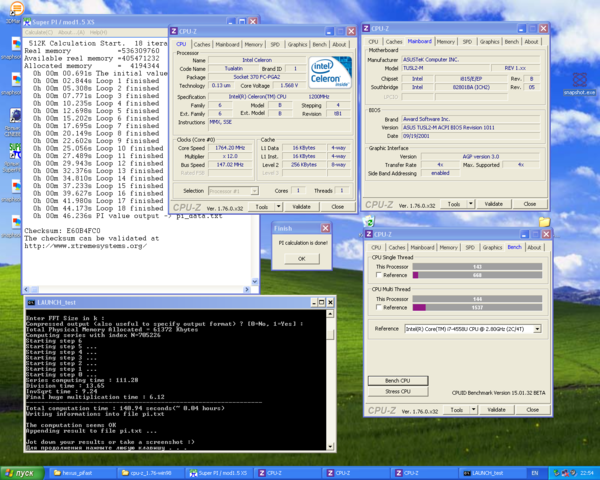The width and height of the screenshot is (600, 480).
Task: Open the Reference processor dropdown in Bench
Action: pos(537,329)
